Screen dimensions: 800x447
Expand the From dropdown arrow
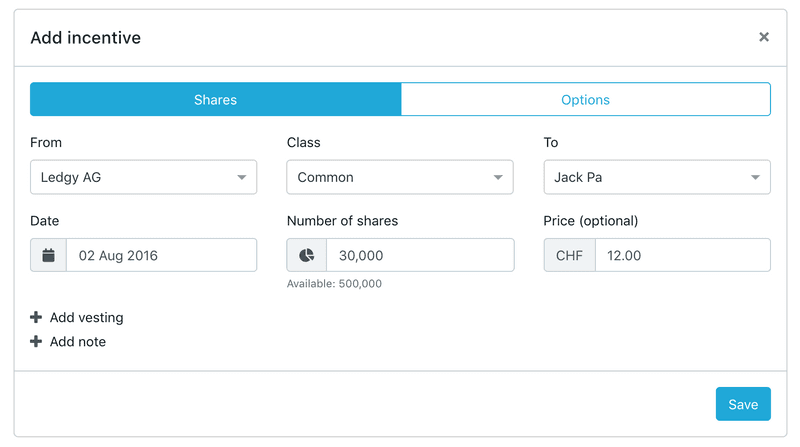(241, 177)
